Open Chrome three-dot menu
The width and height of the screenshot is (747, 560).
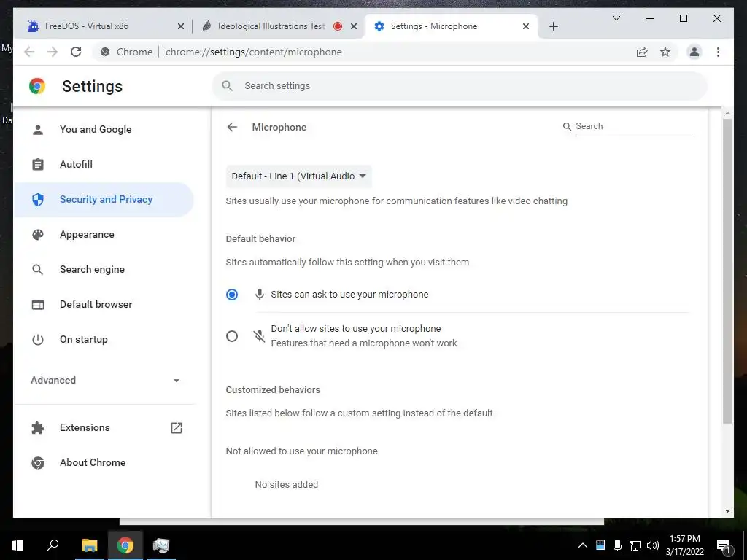coord(718,52)
